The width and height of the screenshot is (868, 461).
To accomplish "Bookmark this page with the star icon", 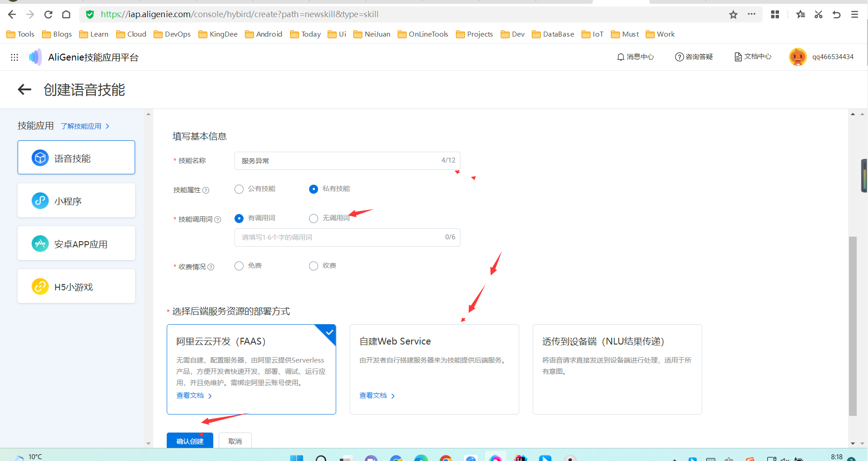I will click(733, 14).
